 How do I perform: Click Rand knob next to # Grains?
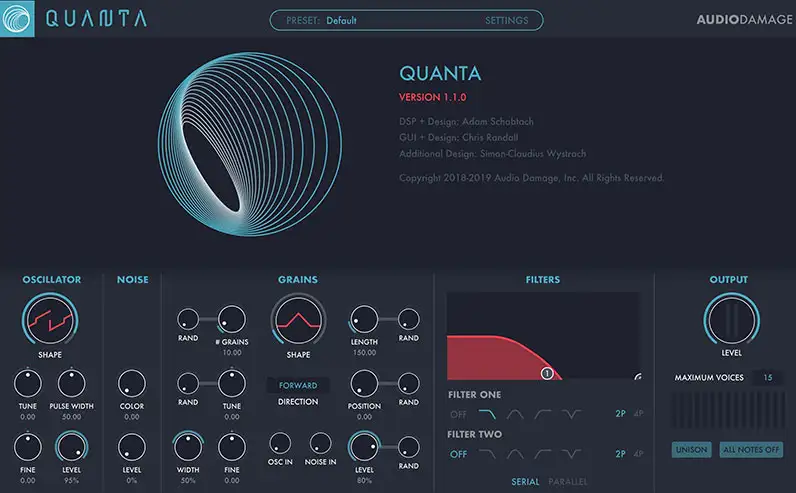[x=188, y=319]
